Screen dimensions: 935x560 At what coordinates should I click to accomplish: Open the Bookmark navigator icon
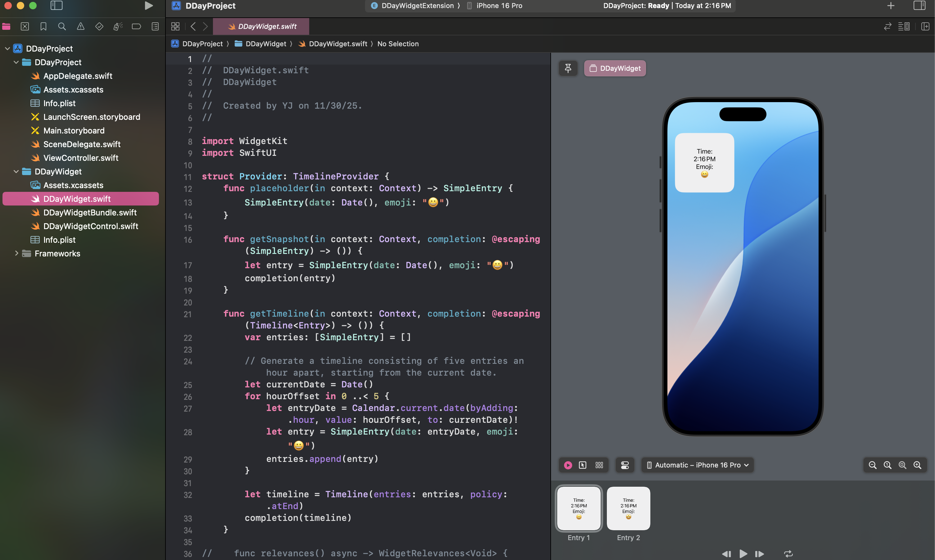click(x=43, y=26)
